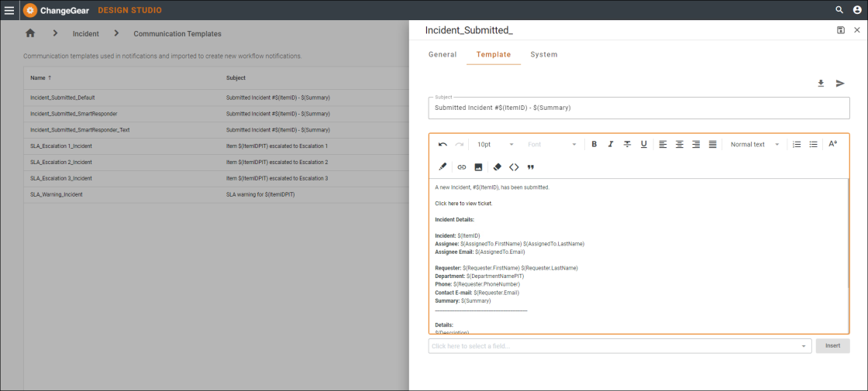Toggle bold formatting
Image resolution: width=868 pixels, height=391 pixels.
click(x=594, y=144)
